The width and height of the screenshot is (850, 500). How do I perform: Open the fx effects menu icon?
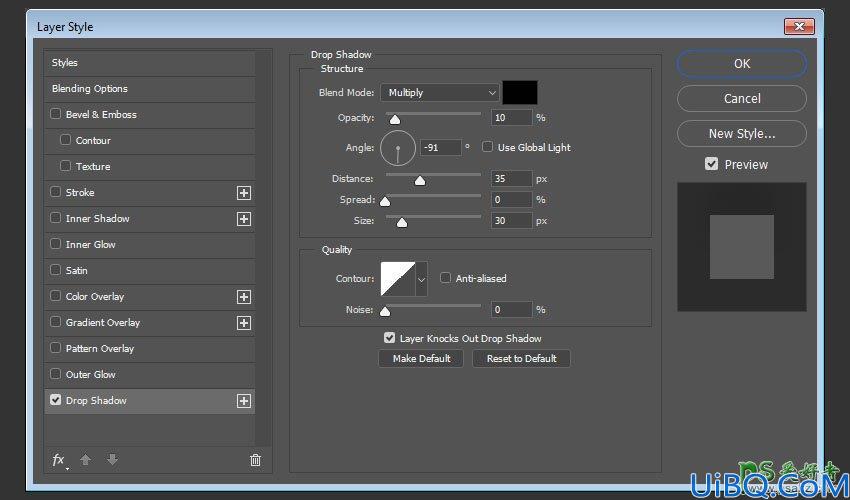tap(59, 460)
